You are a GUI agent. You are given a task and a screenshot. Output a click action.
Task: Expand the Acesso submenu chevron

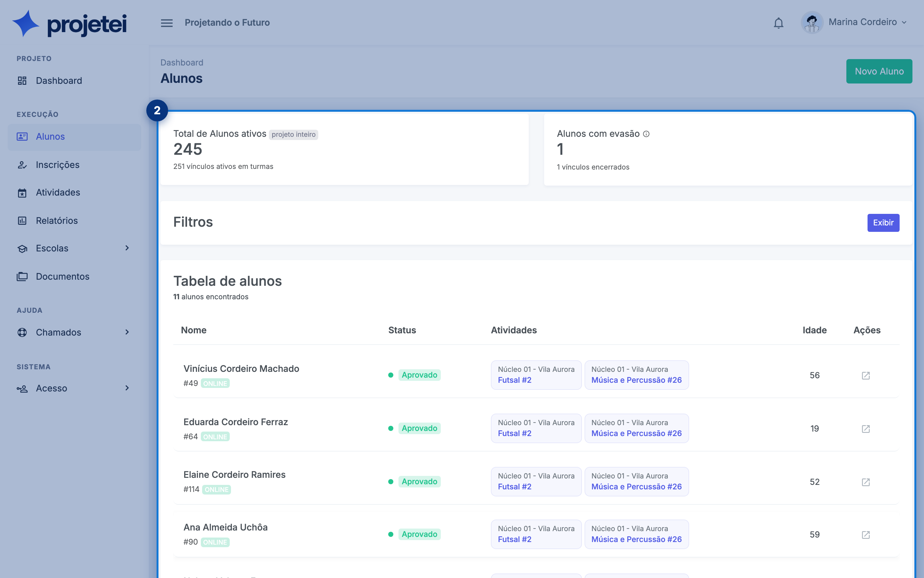click(127, 388)
